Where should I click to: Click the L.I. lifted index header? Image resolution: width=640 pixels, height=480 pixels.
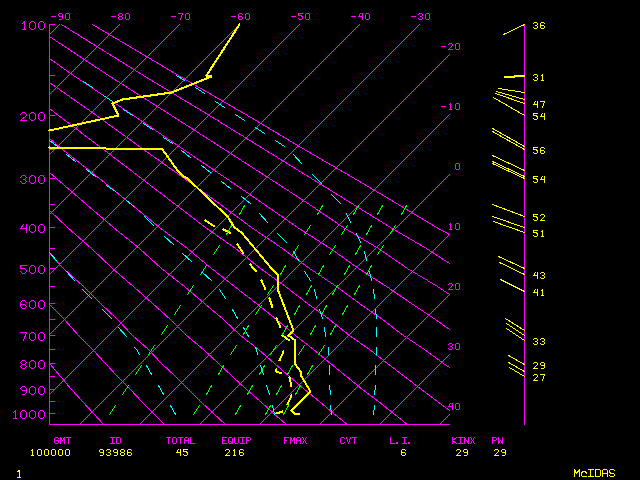pyautogui.click(x=402, y=440)
